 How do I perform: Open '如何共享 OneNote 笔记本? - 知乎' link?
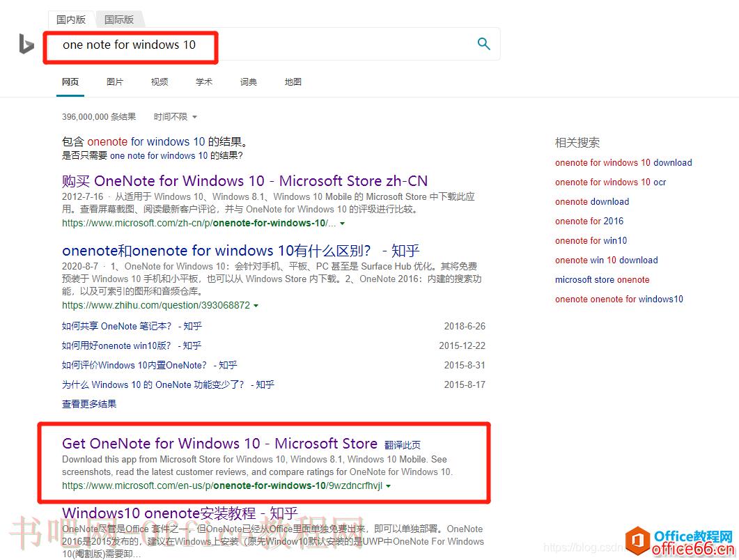pyautogui.click(x=132, y=326)
